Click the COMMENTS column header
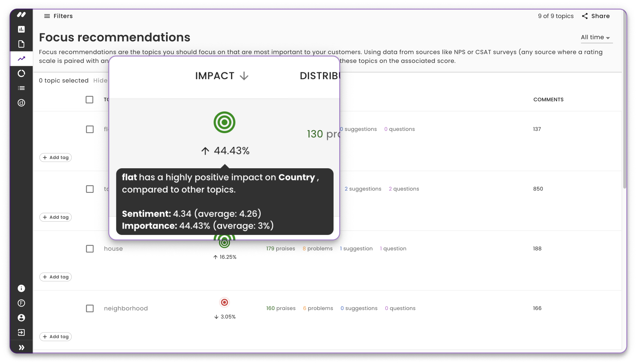The image size is (637, 364). pyautogui.click(x=549, y=100)
